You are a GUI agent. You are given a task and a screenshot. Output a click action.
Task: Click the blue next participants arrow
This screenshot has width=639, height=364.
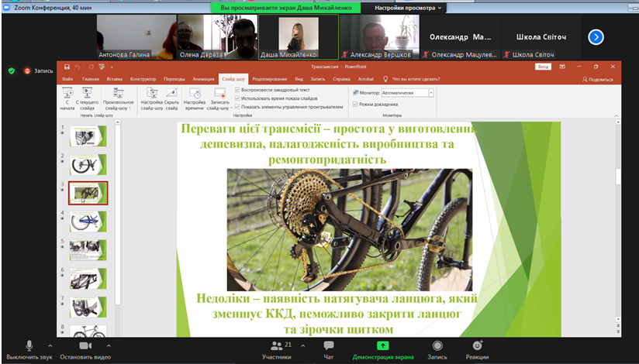[x=595, y=36]
